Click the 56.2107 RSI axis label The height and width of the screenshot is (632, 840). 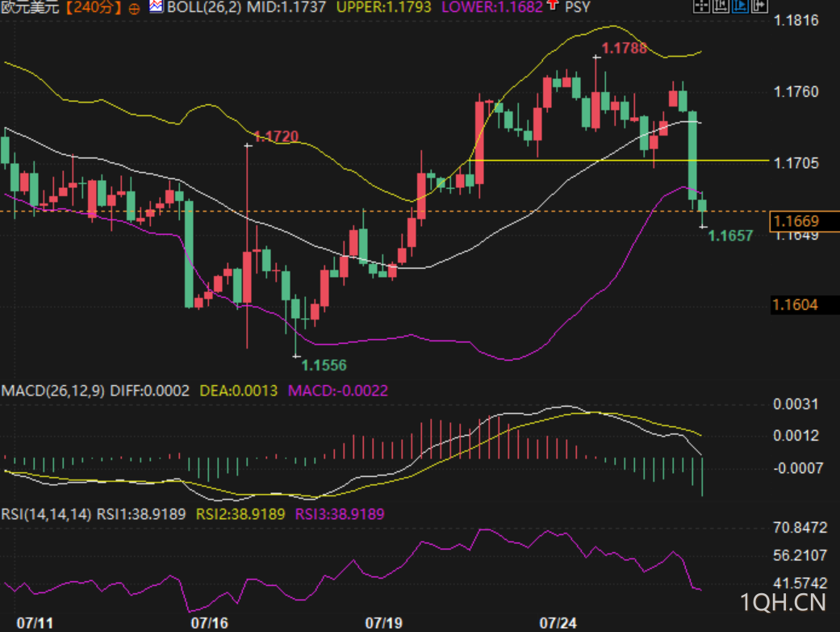[800, 555]
